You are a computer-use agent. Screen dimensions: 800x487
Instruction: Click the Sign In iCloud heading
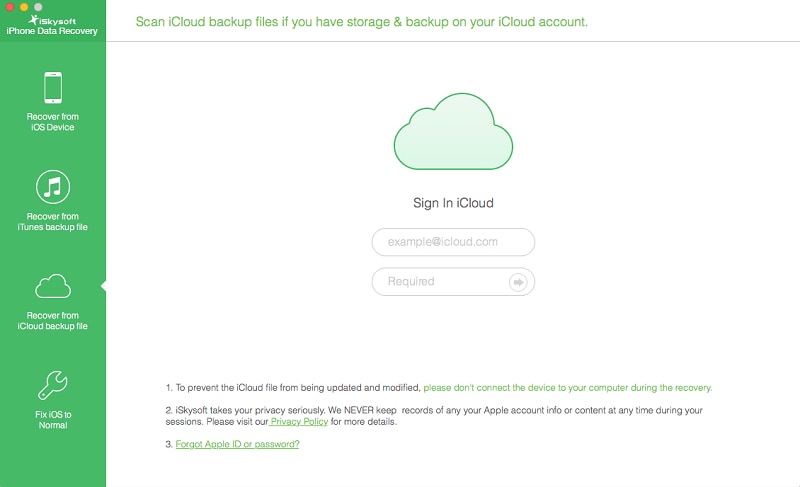coord(453,203)
